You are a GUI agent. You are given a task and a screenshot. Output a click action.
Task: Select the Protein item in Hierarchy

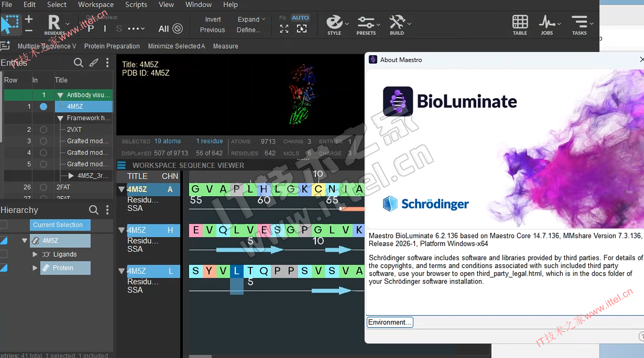63,268
